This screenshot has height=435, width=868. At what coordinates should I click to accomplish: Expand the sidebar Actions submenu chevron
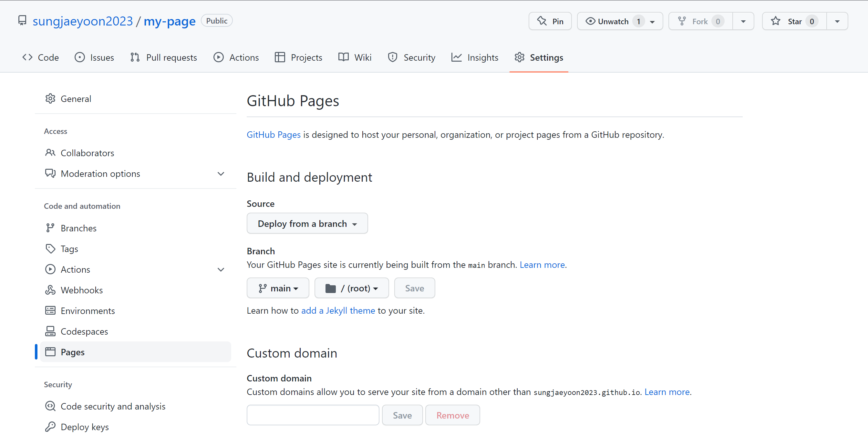[221, 269]
